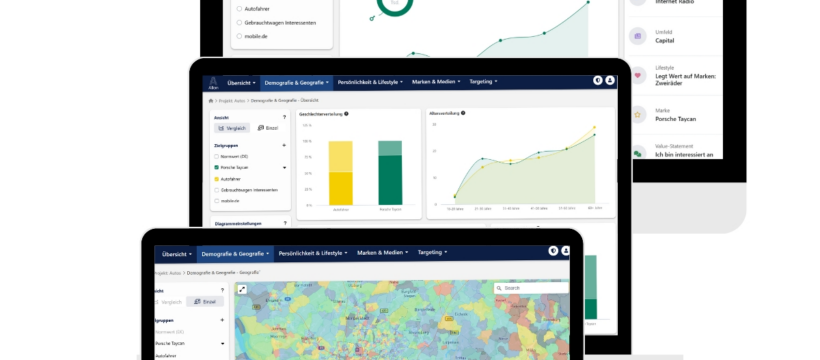The width and height of the screenshot is (820, 360).
Task: Expand Porsche Taycan arrow on front tablet
Action: [x=222, y=344]
